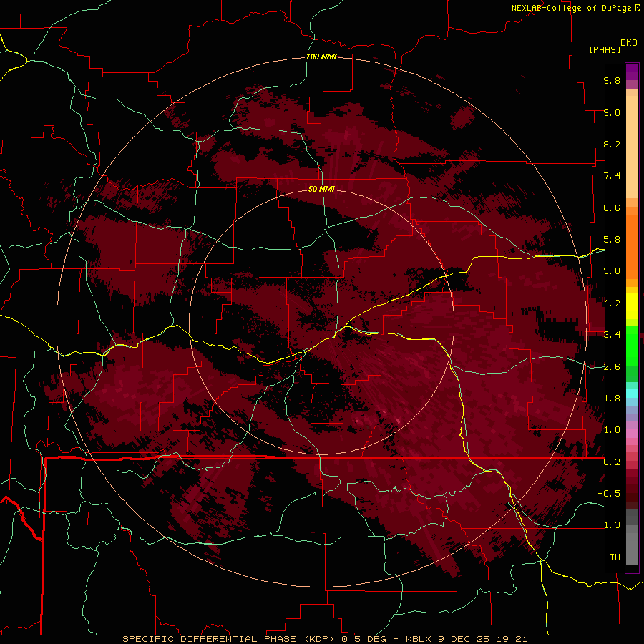Click the 0.2 legend value

click(612, 462)
